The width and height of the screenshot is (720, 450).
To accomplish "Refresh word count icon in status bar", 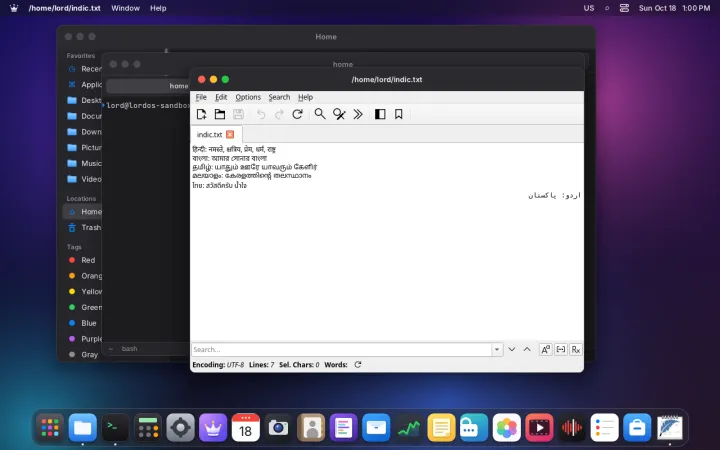I will [358, 365].
